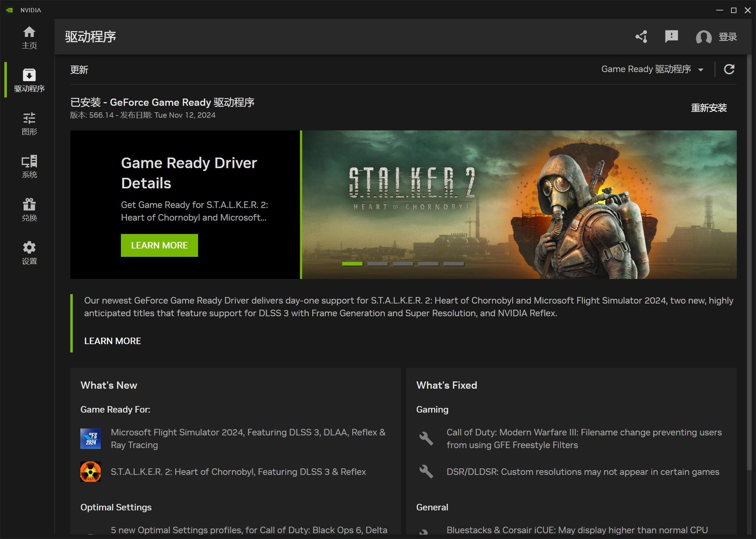Click the refresh icon to recheck drivers
Screen dimensions: 756x539
[x=729, y=69]
